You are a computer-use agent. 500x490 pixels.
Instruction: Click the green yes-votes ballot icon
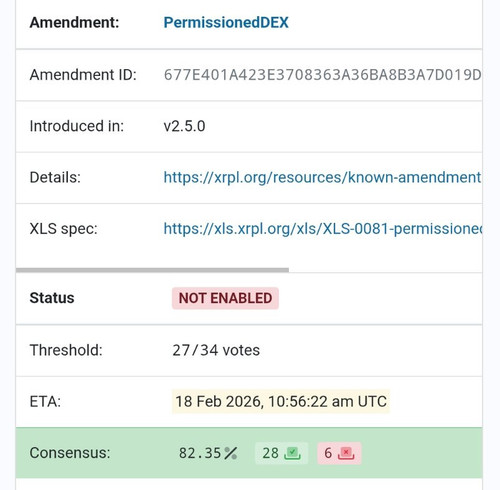point(292,453)
